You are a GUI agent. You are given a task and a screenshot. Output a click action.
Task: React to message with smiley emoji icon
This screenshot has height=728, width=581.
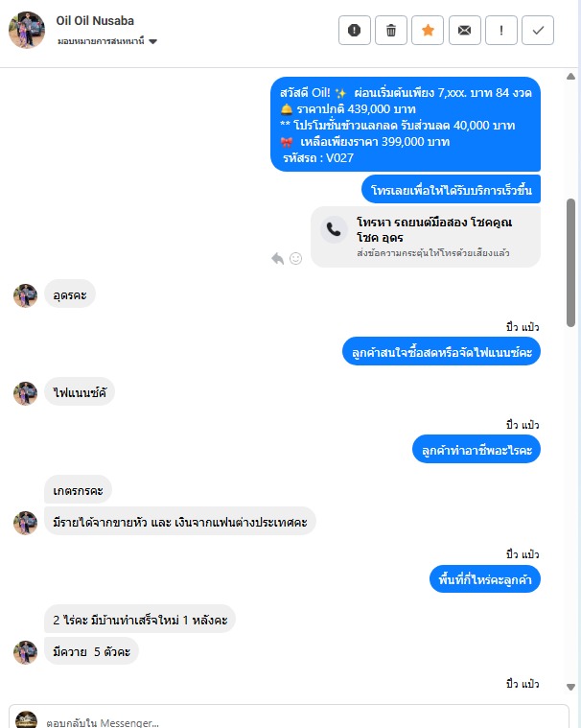[x=295, y=258]
